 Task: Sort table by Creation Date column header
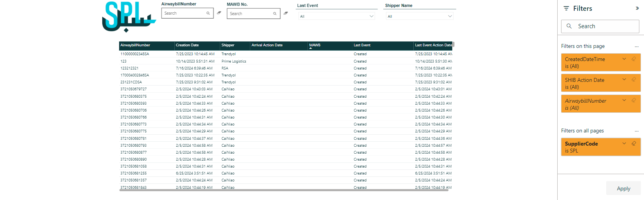pyautogui.click(x=187, y=45)
